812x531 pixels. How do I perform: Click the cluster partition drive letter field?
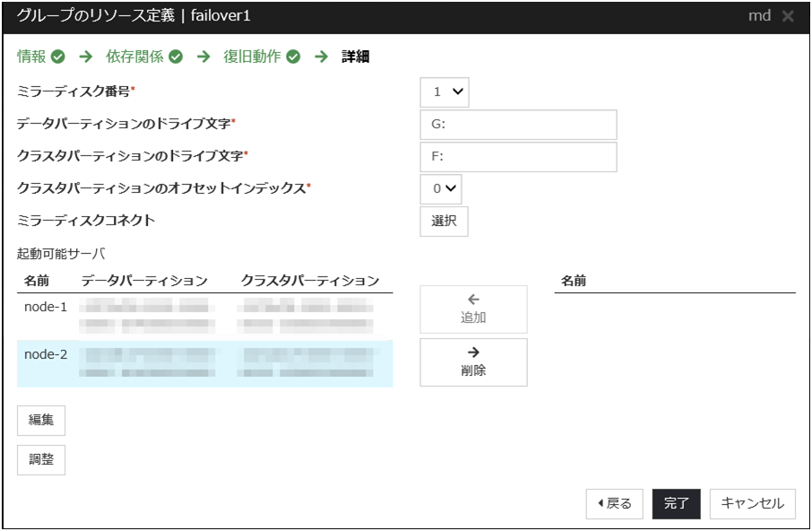(x=518, y=156)
